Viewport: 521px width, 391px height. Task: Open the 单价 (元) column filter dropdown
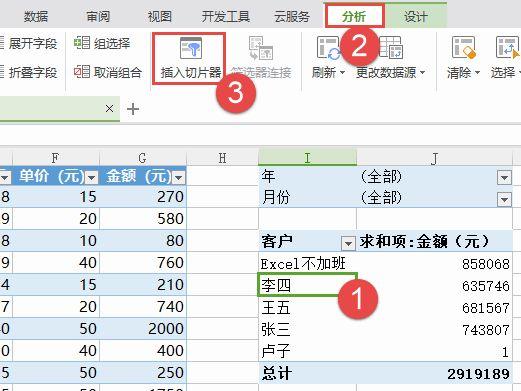coord(91,178)
